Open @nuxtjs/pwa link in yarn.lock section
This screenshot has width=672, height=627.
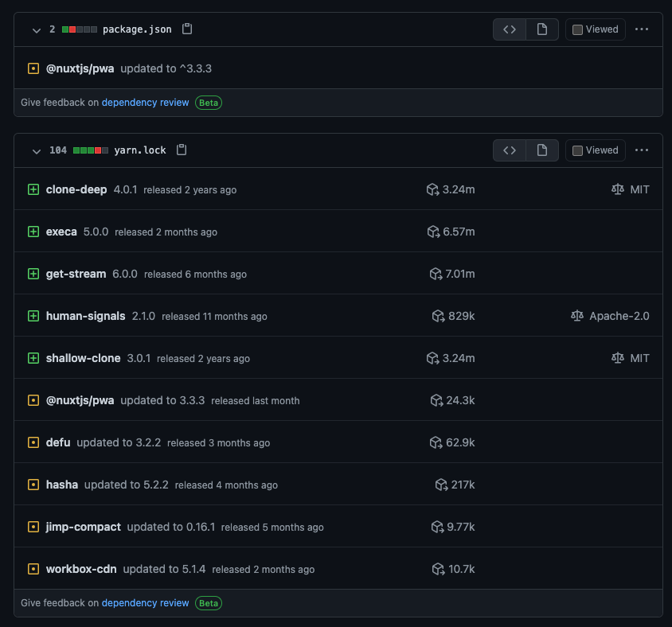[x=80, y=400]
